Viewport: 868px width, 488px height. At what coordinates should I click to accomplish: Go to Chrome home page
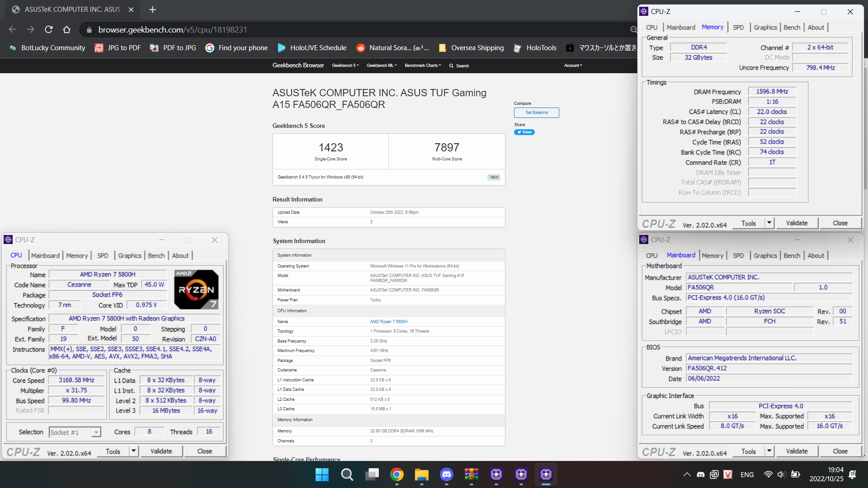tap(66, 30)
